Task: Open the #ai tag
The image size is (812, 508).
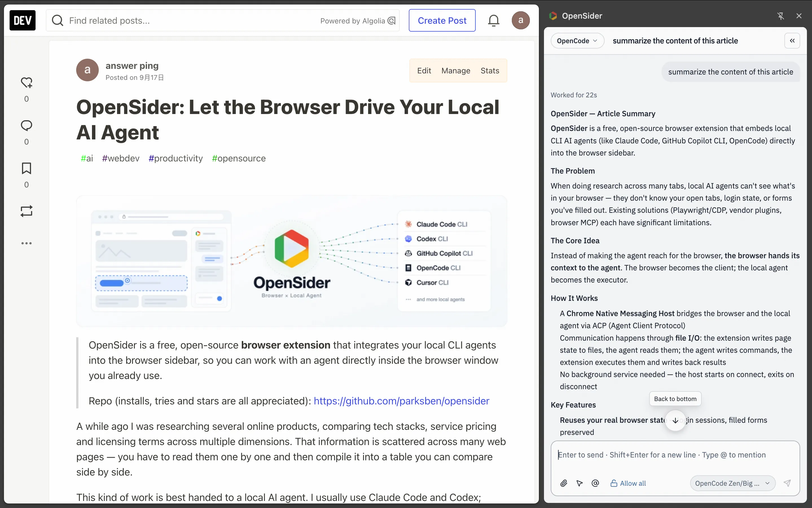Action: (87, 158)
